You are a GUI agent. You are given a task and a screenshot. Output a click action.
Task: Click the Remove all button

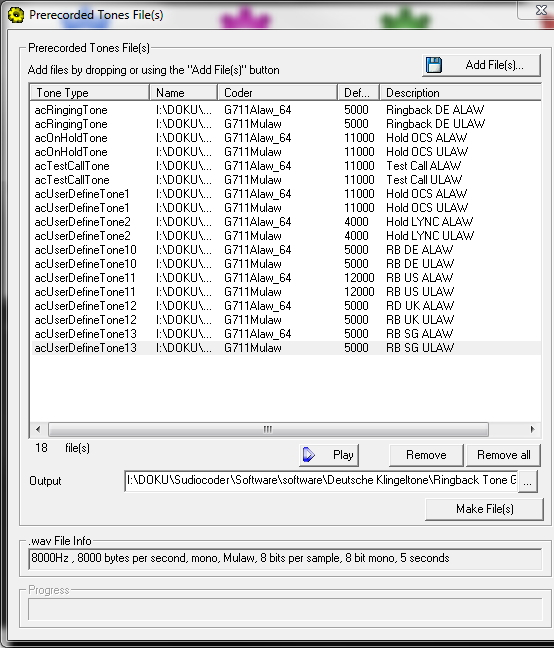pyautogui.click(x=503, y=455)
